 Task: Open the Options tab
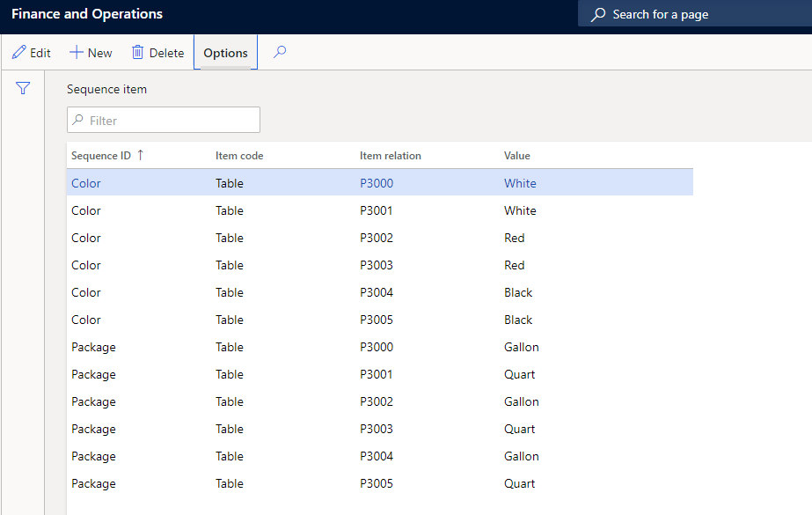pos(225,52)
